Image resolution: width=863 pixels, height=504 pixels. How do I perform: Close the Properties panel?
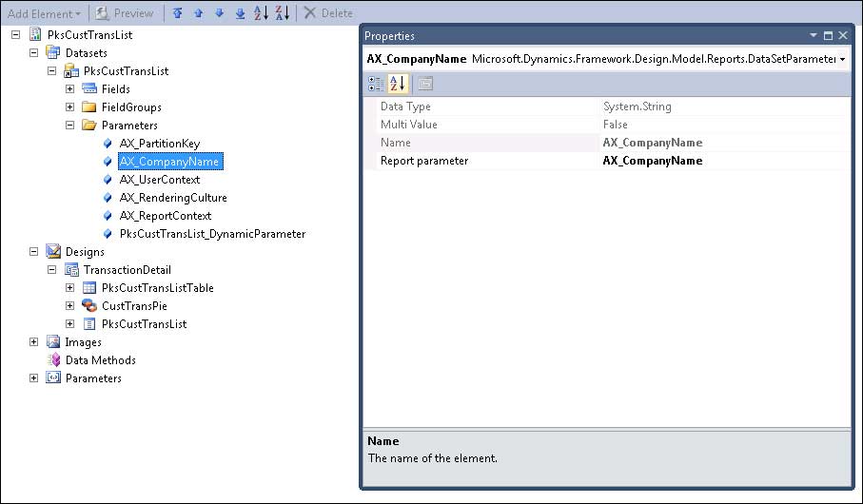coord(843,36)
